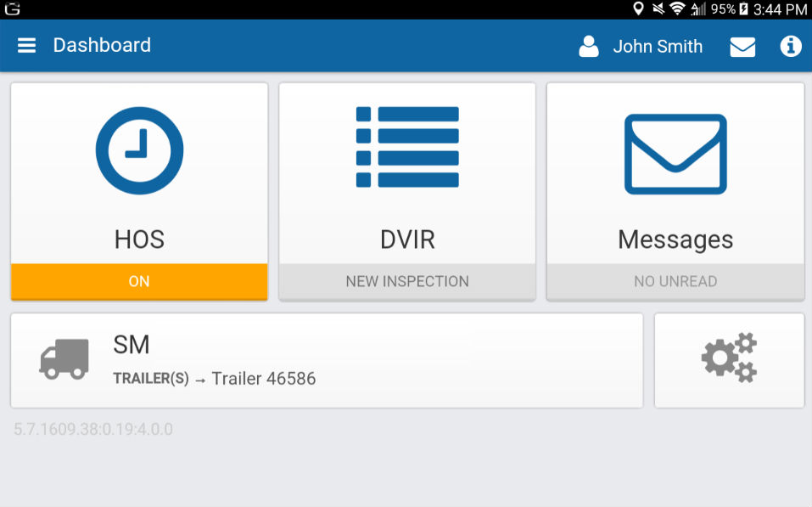Tap the info icon in the title bar
The image size is (812, 507).
[791, 47]
